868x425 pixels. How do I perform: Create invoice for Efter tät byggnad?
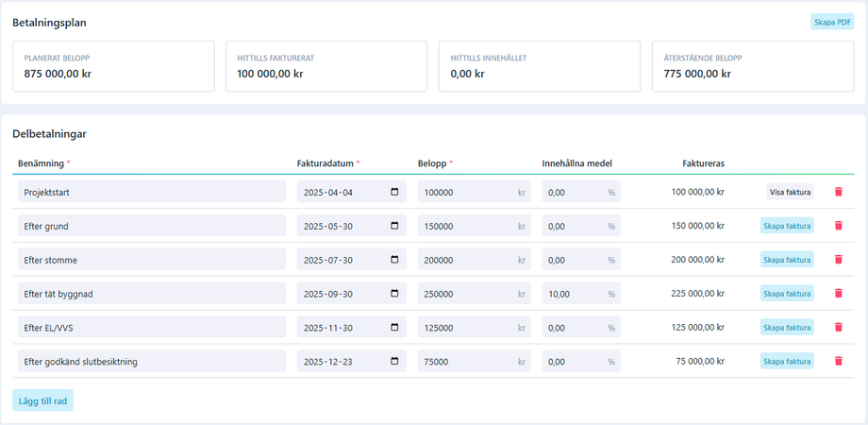coord(787,294)
